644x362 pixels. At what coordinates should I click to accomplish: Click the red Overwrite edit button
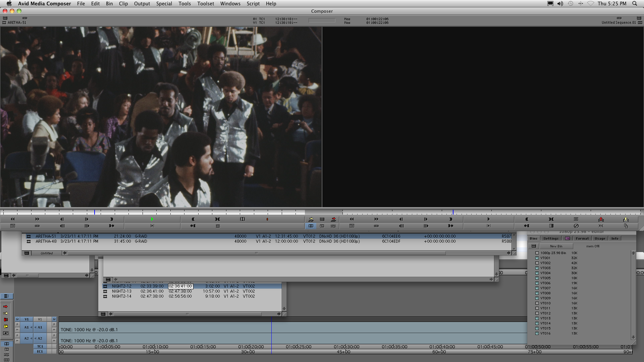tap(333, 219)
